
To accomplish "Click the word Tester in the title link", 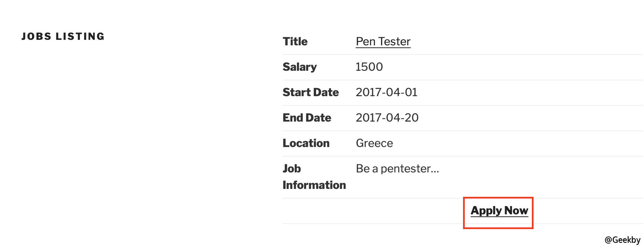I will coord(394,42).
